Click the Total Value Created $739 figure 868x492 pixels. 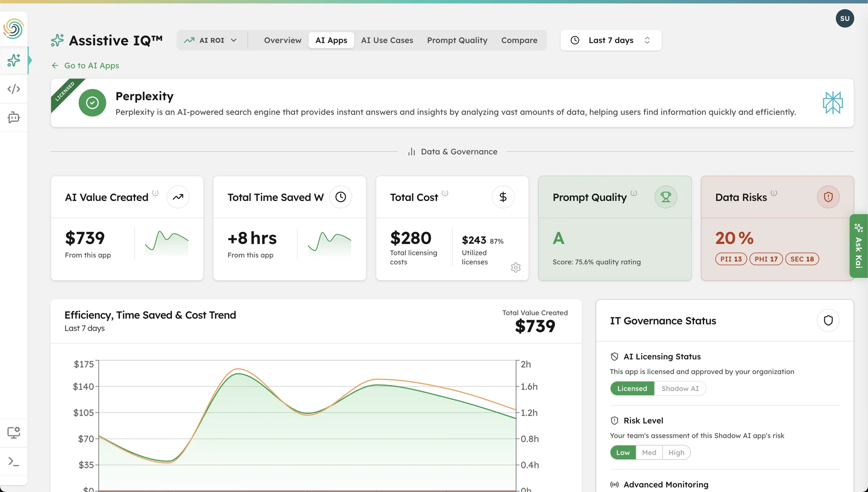click(x=535, y=326)
